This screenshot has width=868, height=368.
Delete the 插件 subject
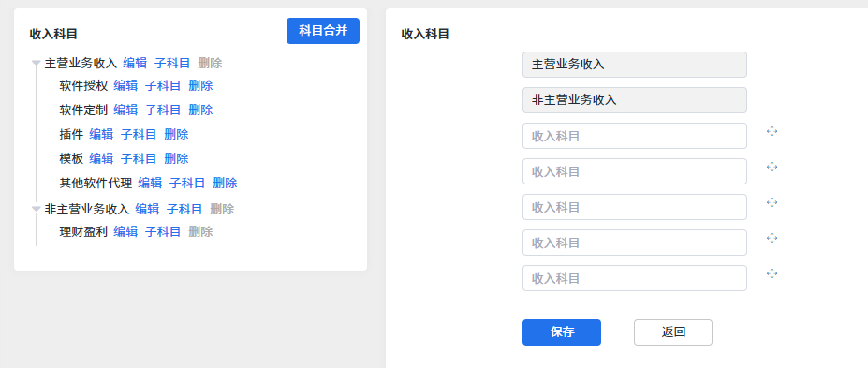[x=176, y=134]
